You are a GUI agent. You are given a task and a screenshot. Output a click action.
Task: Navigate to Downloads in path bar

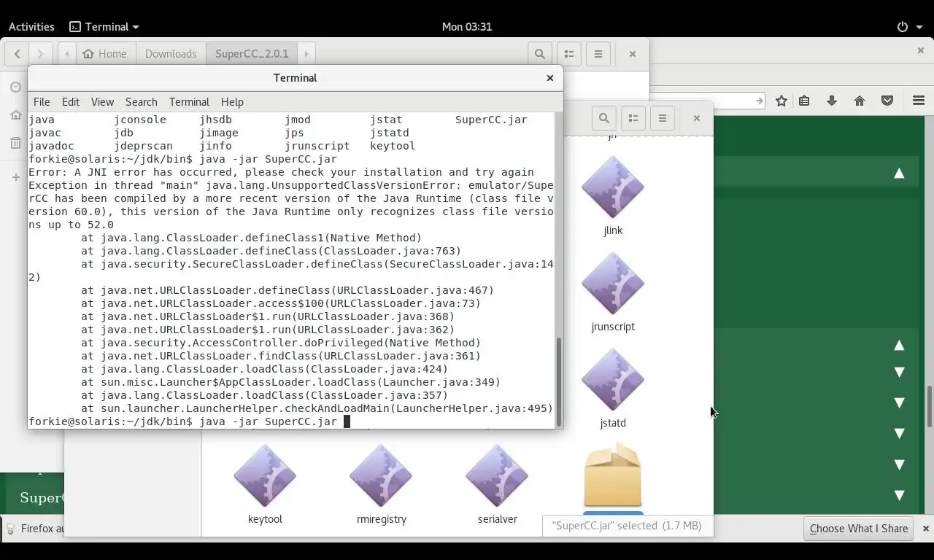[x=171, y=54]
